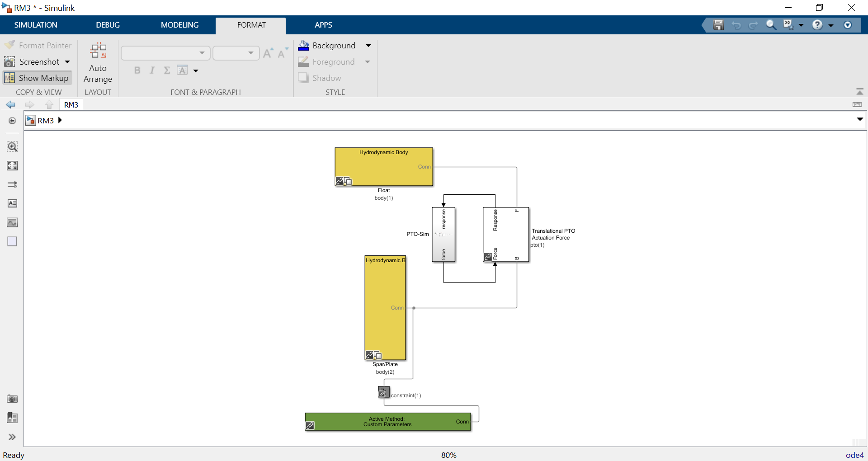Open the Foreground color dropdown arrow
This screenshot has height=461, width=868.
[368, 61]
